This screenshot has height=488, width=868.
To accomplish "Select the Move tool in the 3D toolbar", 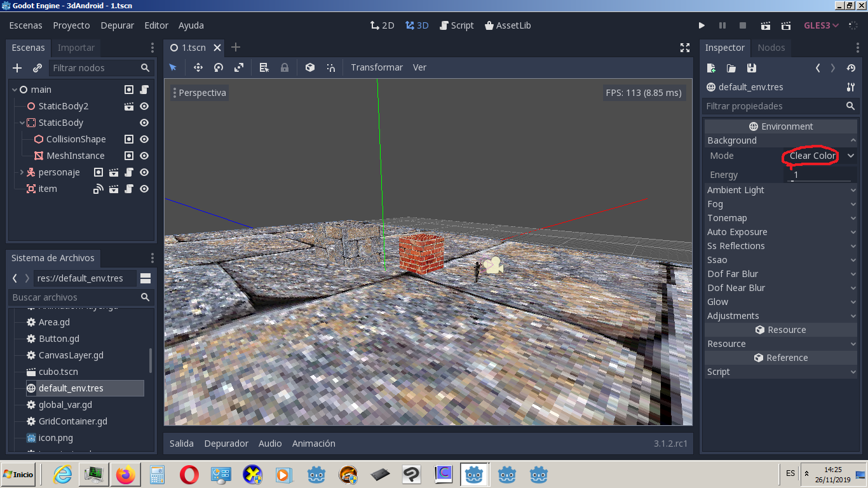I will [198, 67].
